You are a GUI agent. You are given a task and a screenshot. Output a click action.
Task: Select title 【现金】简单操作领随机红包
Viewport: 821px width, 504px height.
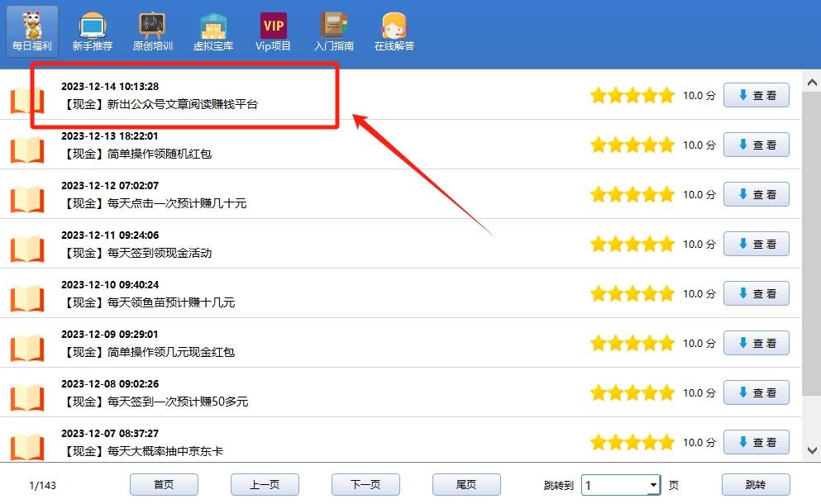(x=136, y=154)
